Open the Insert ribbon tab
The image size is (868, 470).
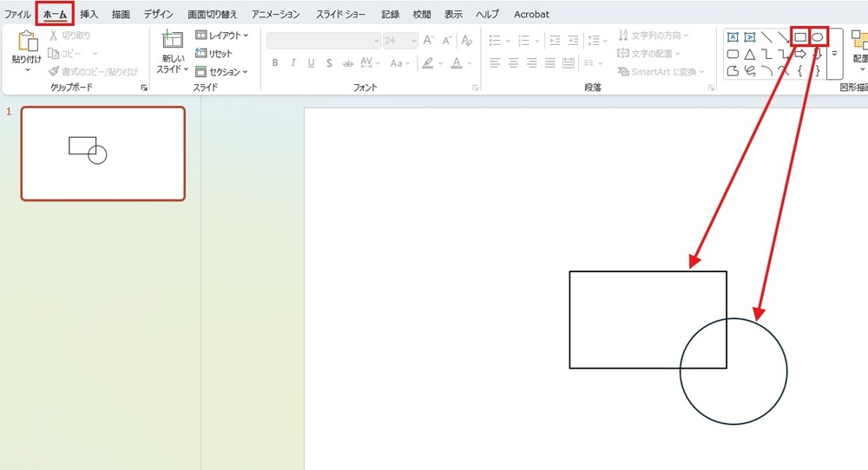(x=89, y=15)
